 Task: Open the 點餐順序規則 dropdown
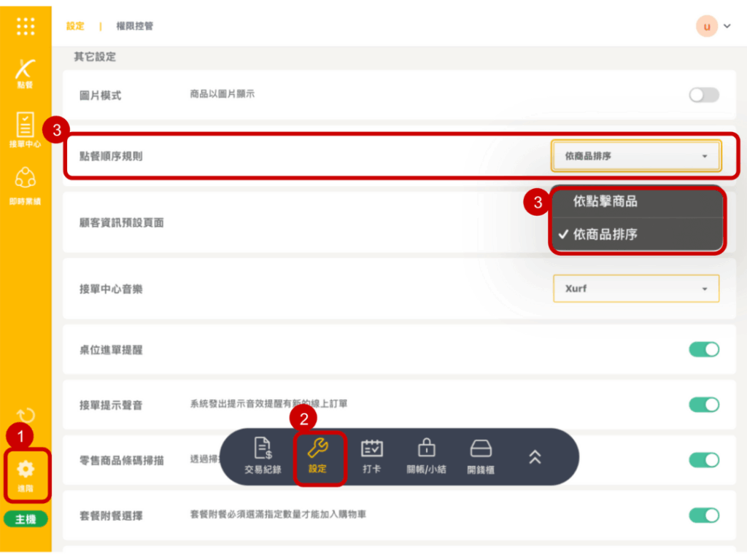[x=636, y=156]
